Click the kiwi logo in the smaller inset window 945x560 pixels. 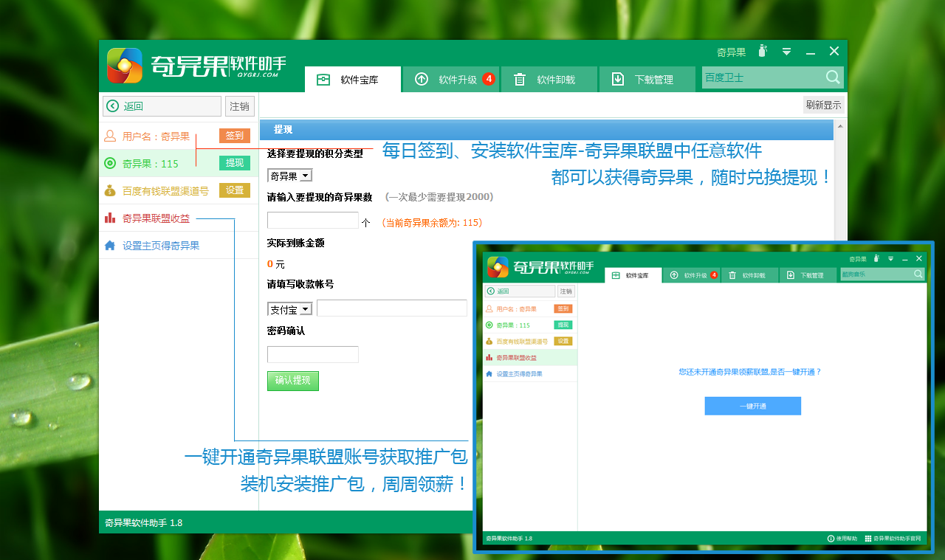click(x=498, y=266)
